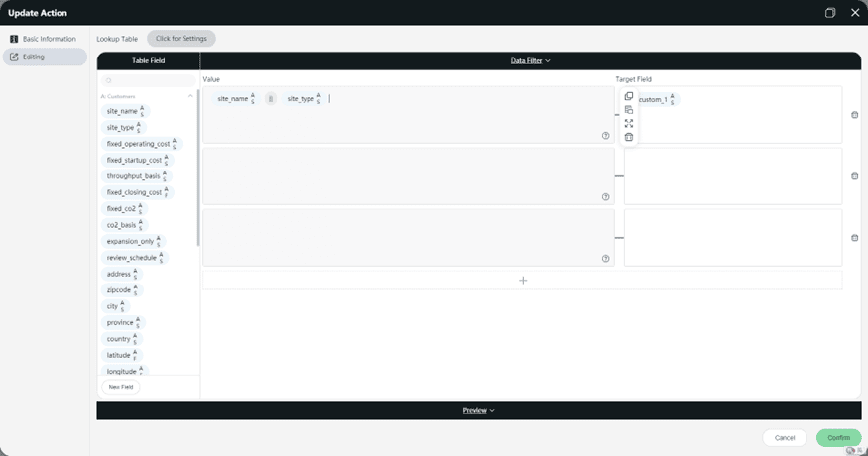
Task: Confirm the update action
Action: pyautogui.click(x=838, y=438)
